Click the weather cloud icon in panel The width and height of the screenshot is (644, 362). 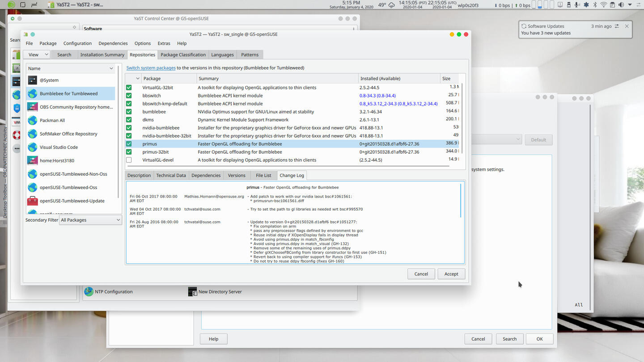point(391,5)
